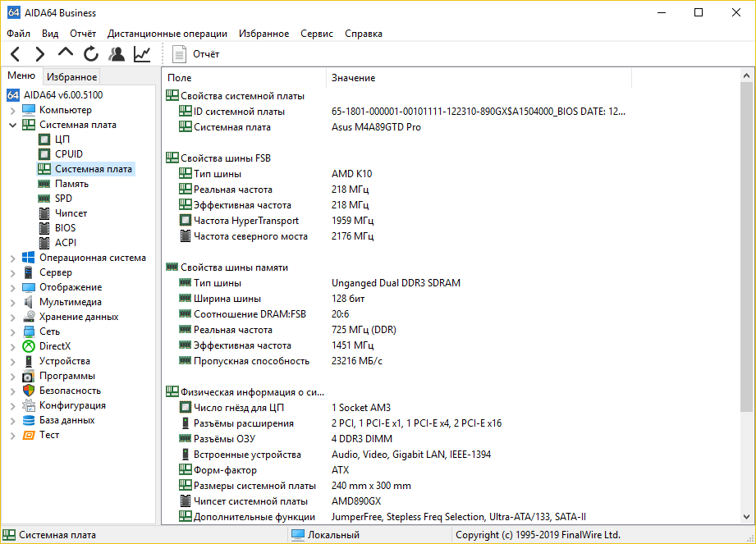
Task: Open the Избранное menu in menu bar
Action: coord(263,34)
